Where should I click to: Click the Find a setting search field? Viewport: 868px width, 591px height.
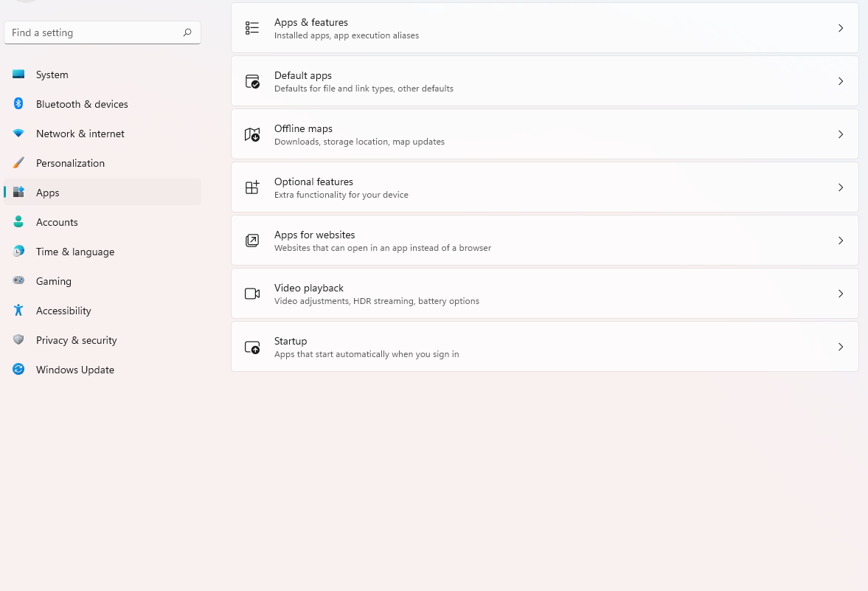103,32
